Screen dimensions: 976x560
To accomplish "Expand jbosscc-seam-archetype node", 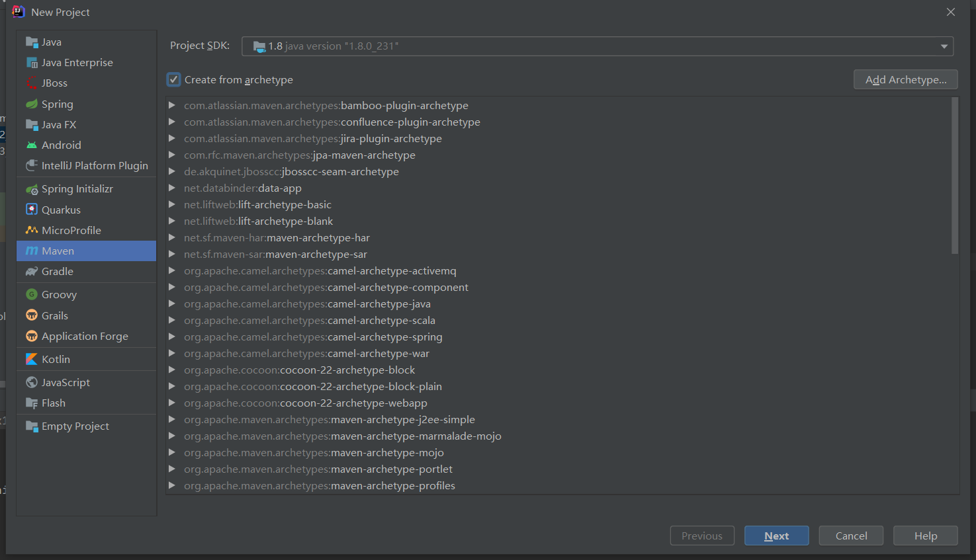I will click(172, 171).
